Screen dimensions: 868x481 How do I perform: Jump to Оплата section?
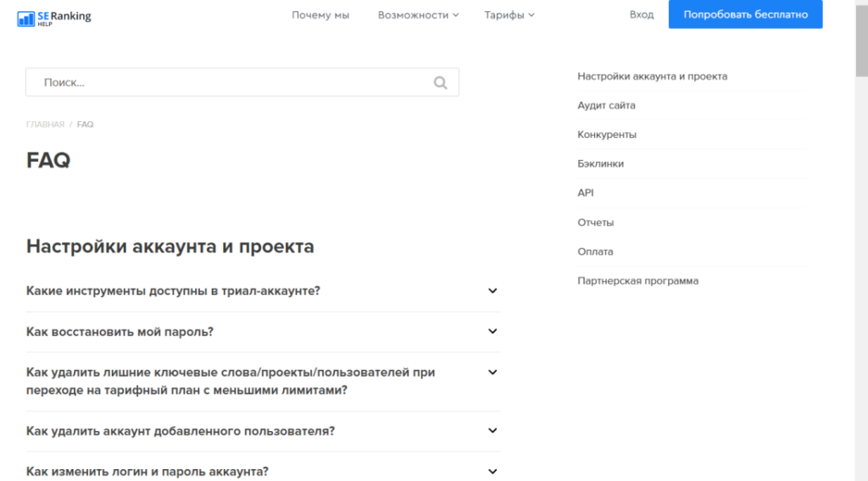[595, 252]
